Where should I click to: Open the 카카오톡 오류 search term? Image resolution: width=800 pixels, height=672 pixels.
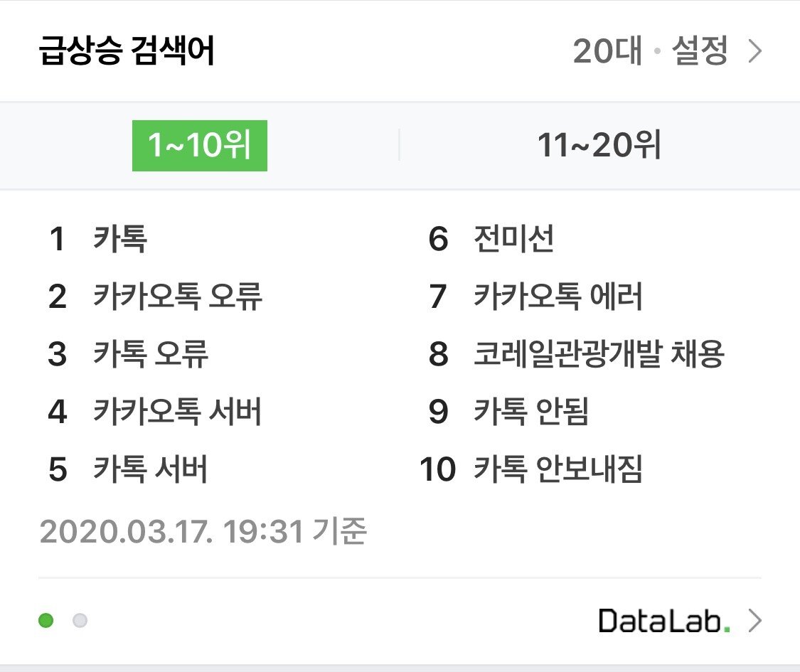pyautogui.click(x=177, y=297)
